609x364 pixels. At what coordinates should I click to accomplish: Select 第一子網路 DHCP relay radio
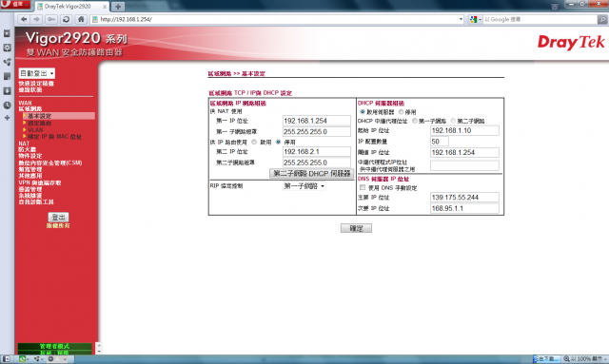[415, 121]
